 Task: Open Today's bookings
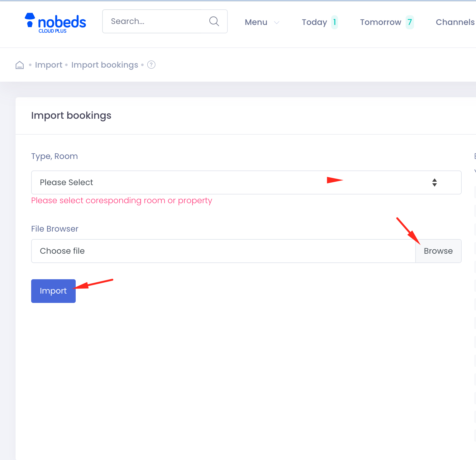pos(314,22)
